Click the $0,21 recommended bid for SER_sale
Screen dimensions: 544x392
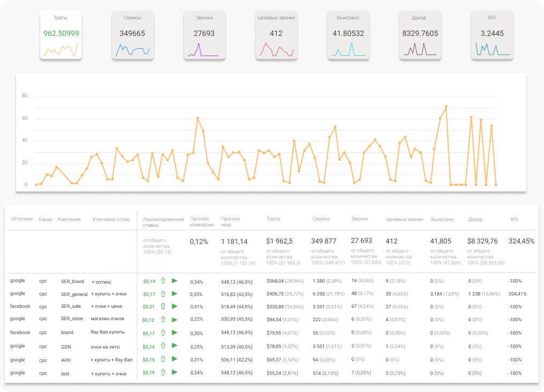click(x=149, y=307)
